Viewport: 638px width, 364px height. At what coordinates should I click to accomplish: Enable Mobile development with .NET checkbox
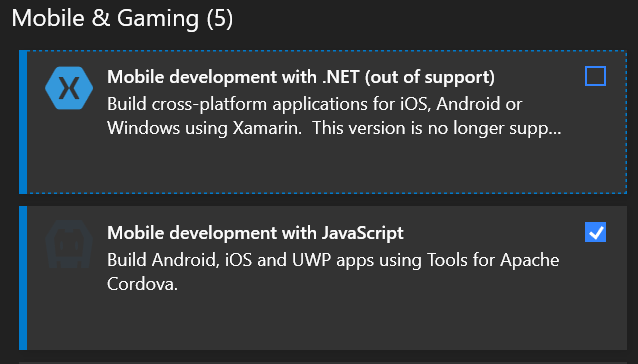pyautogui.click(x=595, y=76)
